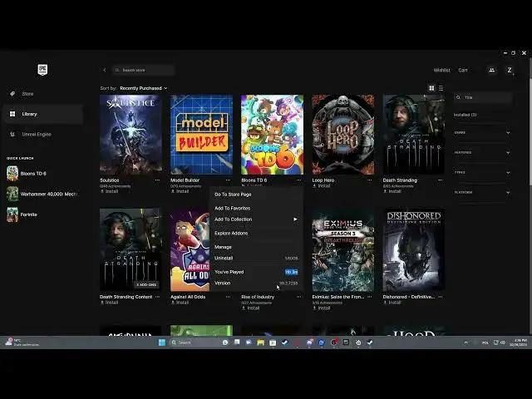Viewport: 532px width, 399px height.
Task: Click the You've Played time value
Action: pos(292,272)
